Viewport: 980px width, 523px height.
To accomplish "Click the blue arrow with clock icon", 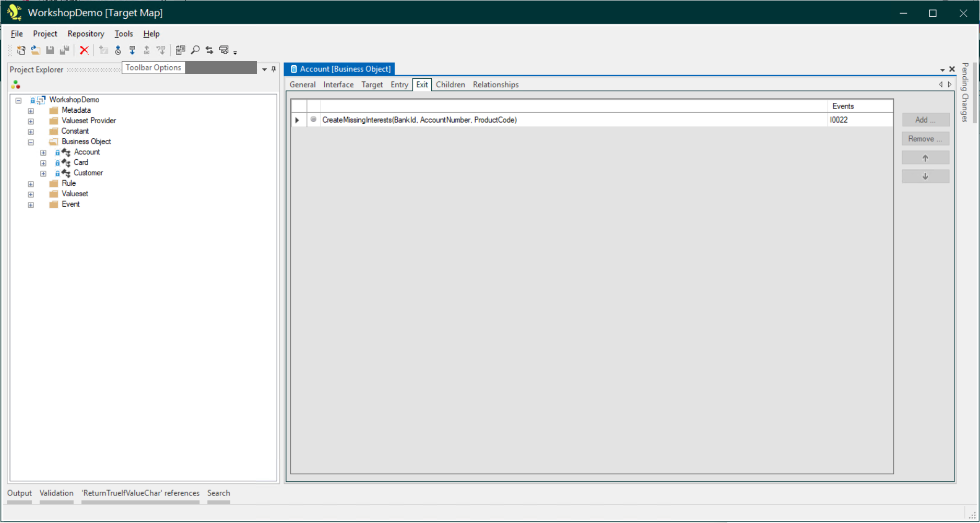I will 118,50.
